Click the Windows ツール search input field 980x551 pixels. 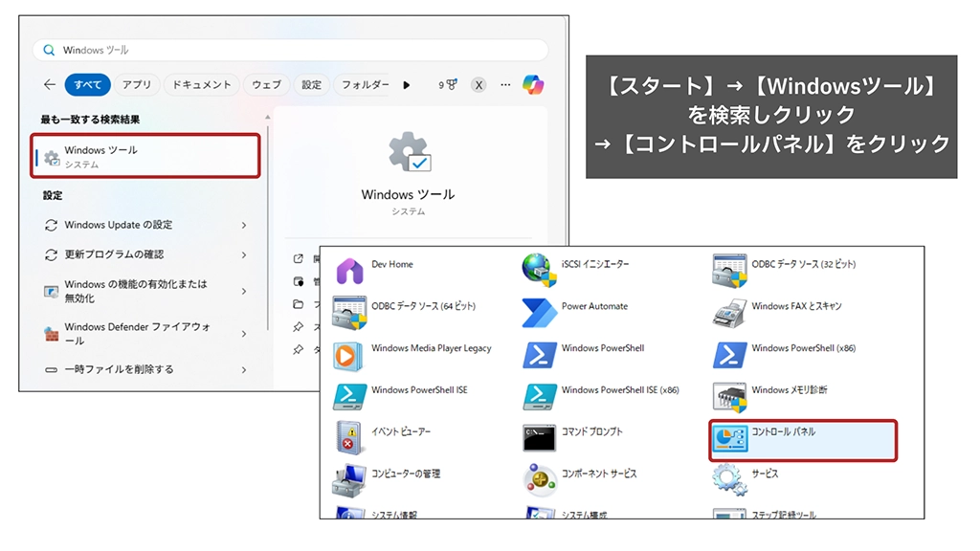[x=297, y=50]
